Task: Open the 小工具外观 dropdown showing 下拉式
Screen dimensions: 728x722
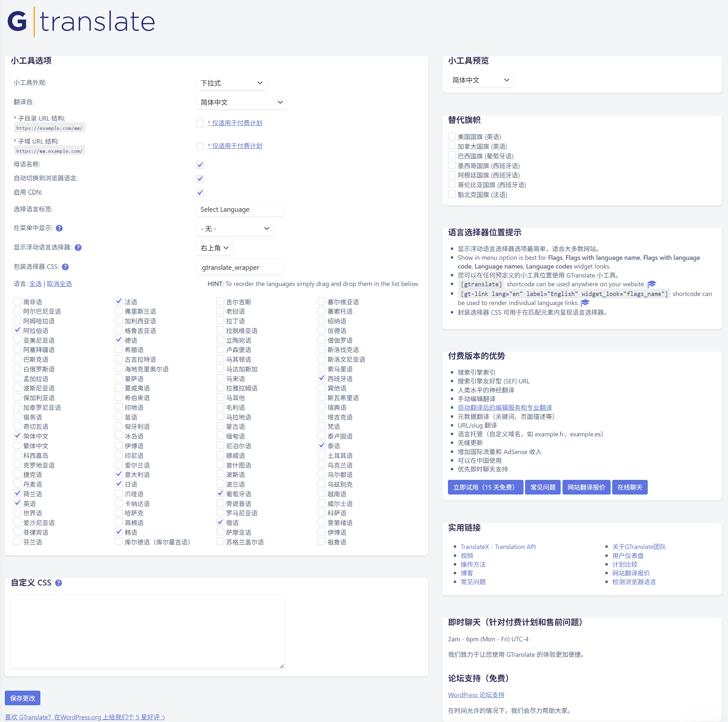Action: (x=231, y=83)
